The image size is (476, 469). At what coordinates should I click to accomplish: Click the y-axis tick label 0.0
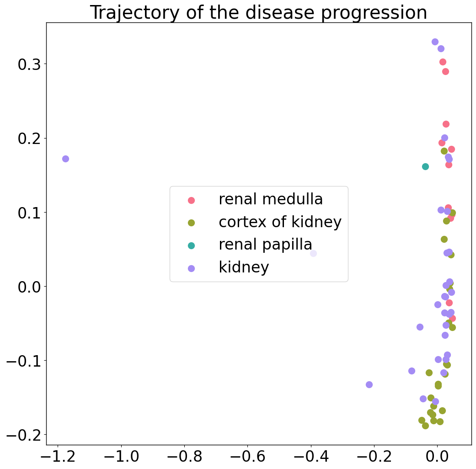29,287
